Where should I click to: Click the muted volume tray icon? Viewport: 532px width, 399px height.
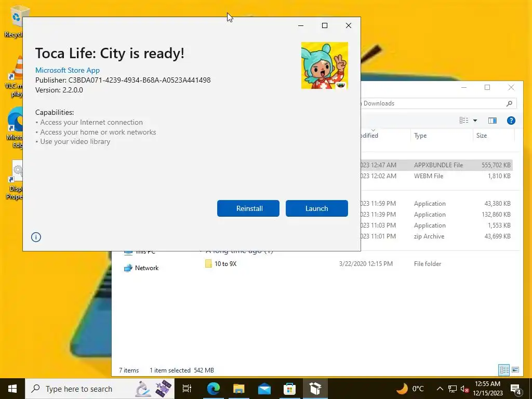(x=464, y=389)
